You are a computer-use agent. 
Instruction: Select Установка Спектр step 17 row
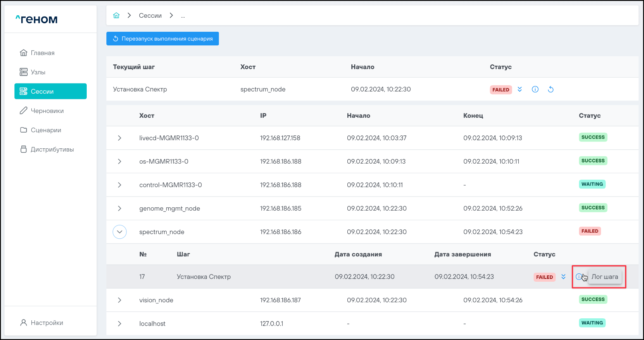[204, 277]
